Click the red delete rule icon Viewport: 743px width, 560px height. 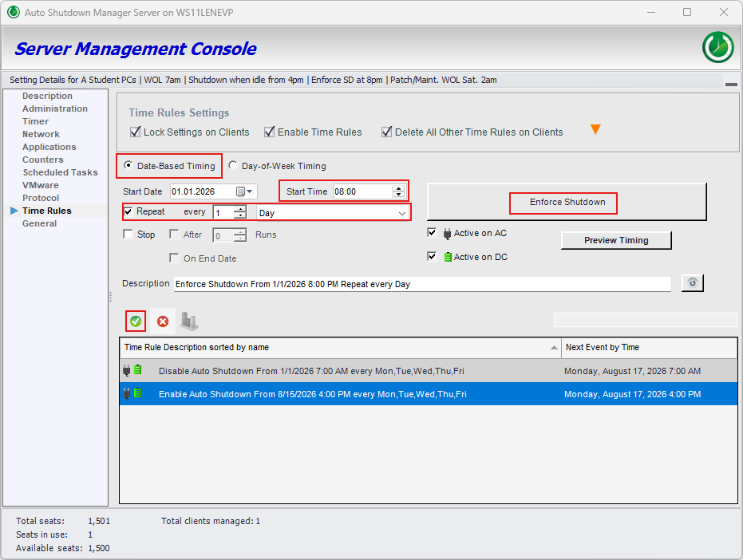(x=163, y=321)
